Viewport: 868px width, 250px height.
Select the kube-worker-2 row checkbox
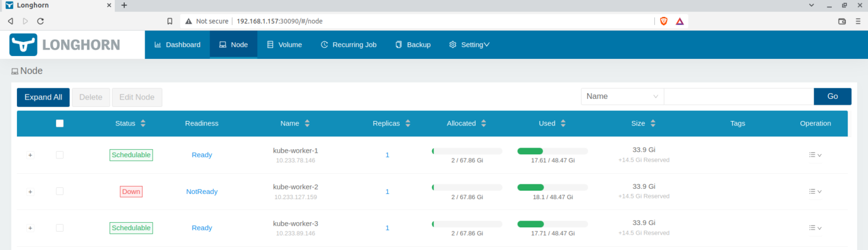(x=60, y=191)
